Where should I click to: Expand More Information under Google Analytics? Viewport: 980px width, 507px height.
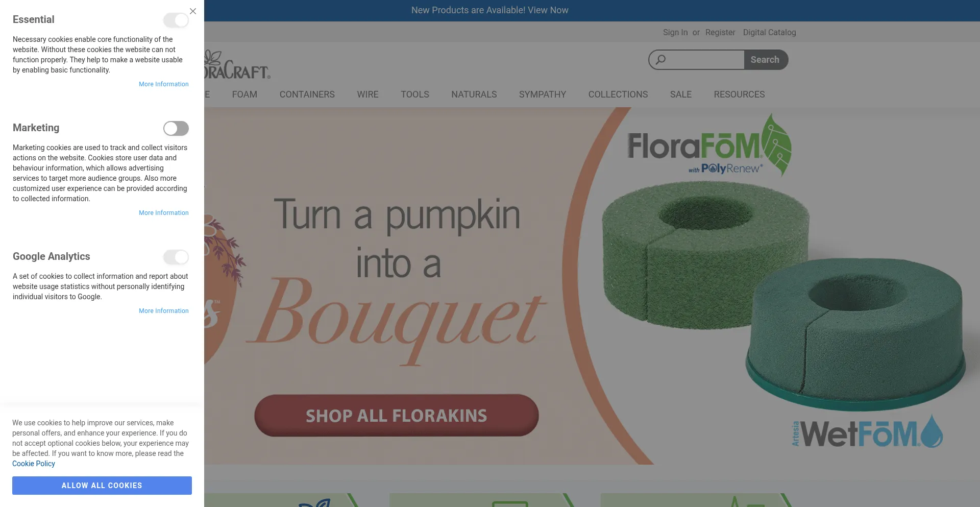(x=164, y=311)
